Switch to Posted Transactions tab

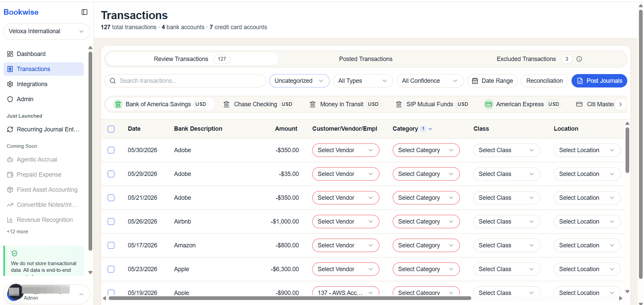366,59
